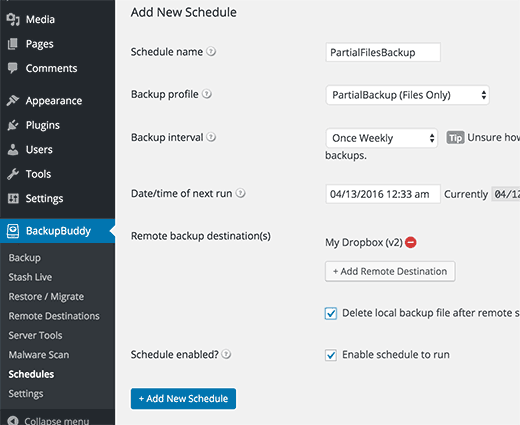520x425 pixels.
Task: Click the Add New Schedule button
Action: pos(183,399)
